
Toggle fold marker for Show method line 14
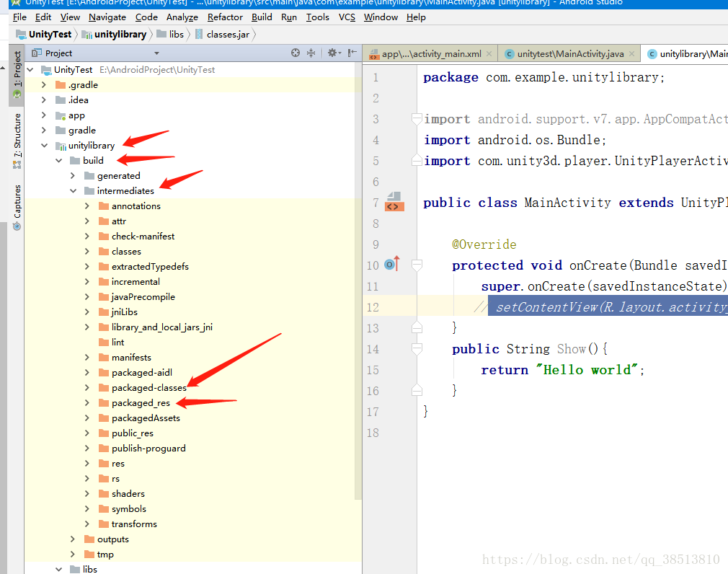(417, 349)
